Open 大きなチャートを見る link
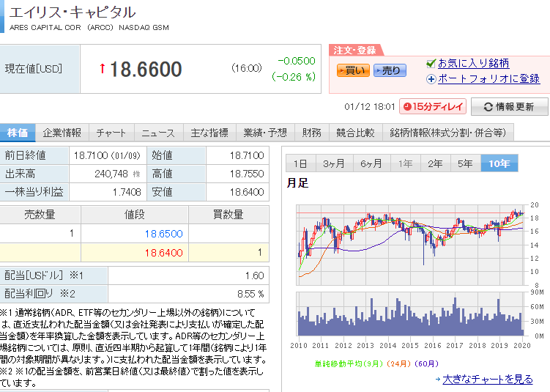This screenshot has height=392, width=550. click(488, 380)
